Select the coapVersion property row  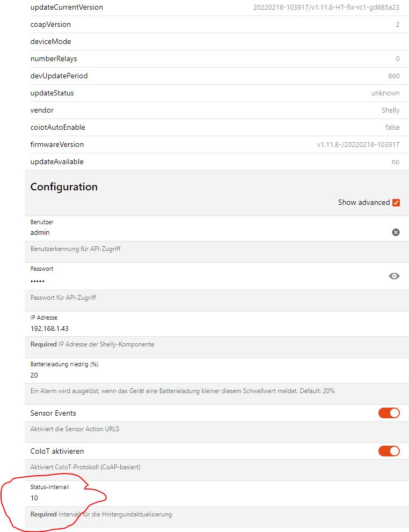pos(215,25)
